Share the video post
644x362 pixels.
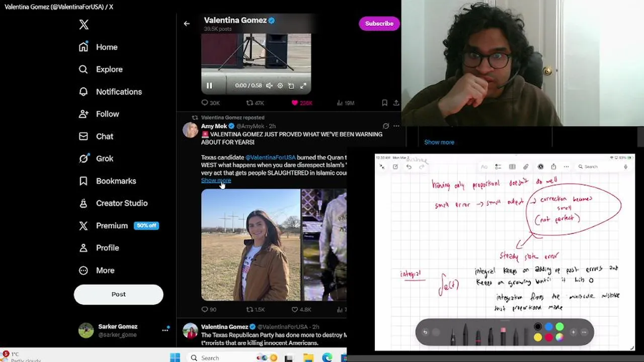[x=396, y=103]
